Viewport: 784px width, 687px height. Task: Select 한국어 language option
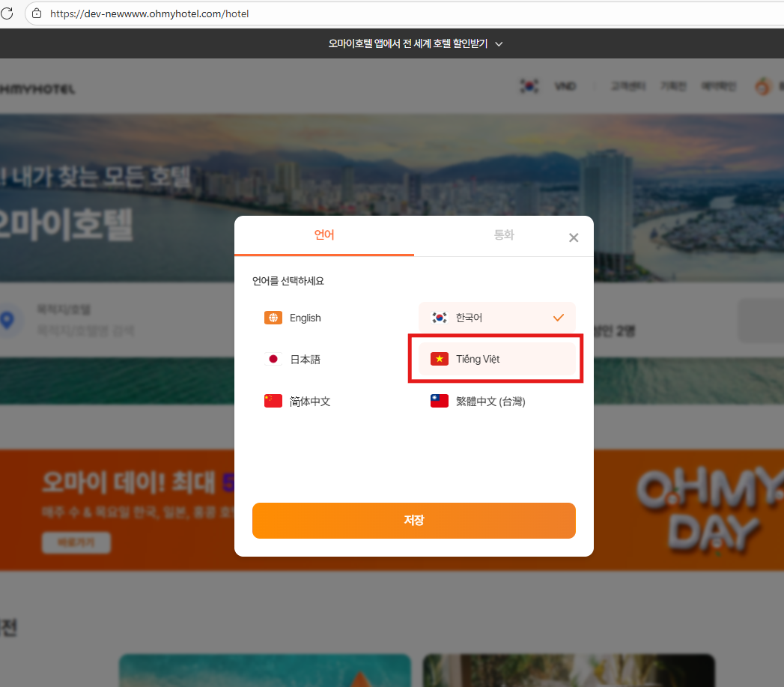(497, 317)
